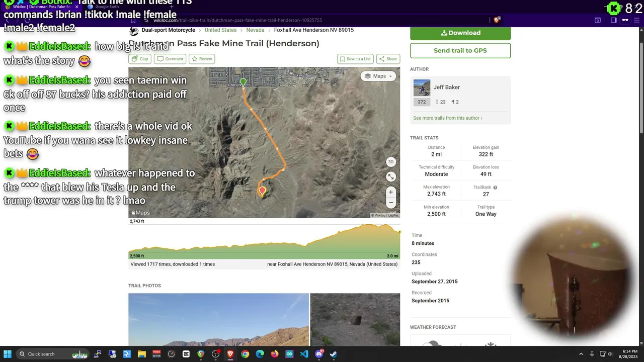Click the Comment button

[x=170, y=59]
